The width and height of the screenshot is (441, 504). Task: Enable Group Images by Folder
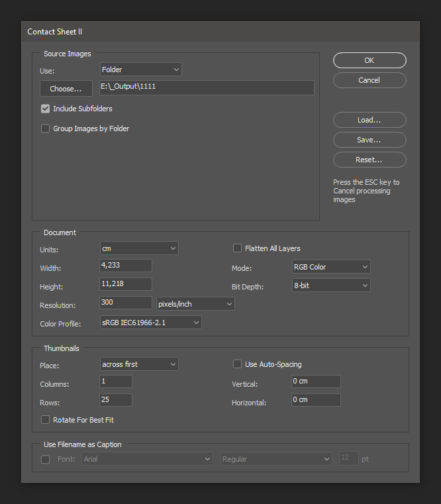coord(46,128)
